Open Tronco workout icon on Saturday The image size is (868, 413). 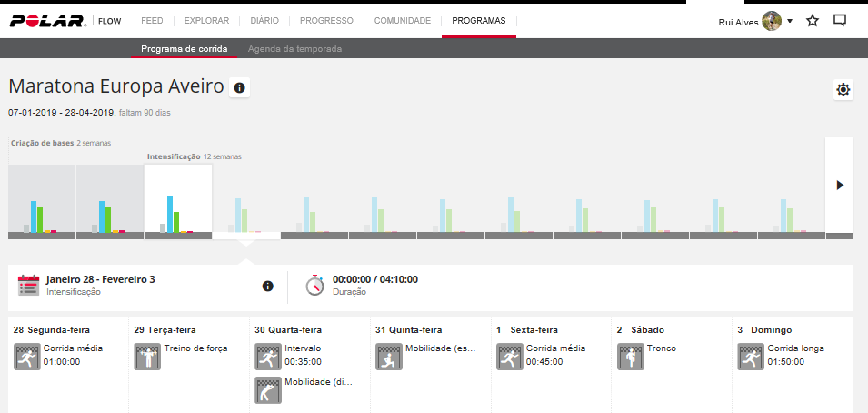pos(629,357)
